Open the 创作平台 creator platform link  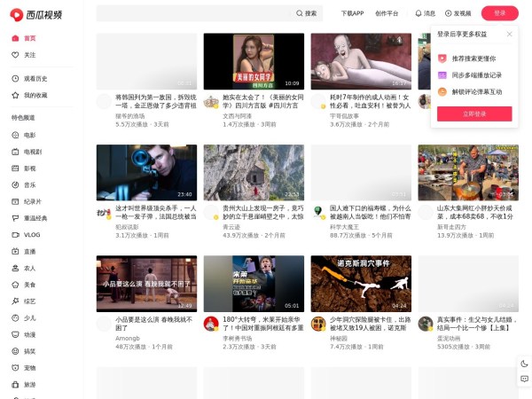[x=387, y=13]
